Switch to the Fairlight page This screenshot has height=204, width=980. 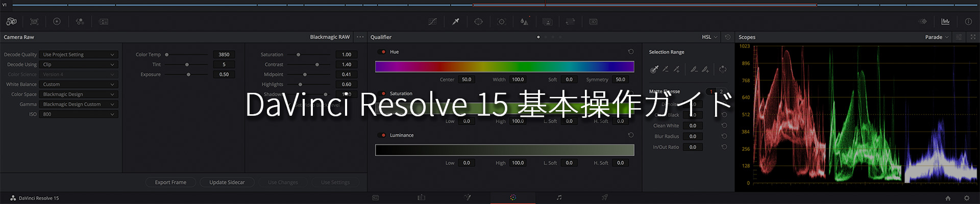point(559,197)
